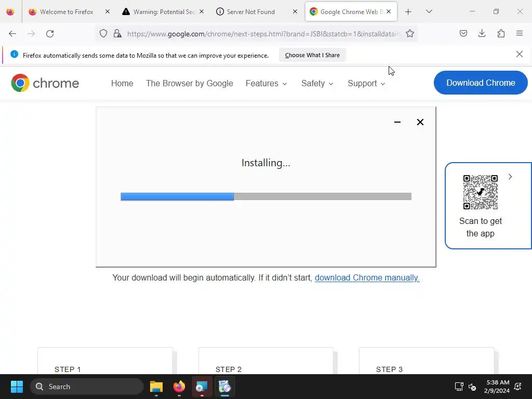Click the QR code image

[x=481, y=192]
